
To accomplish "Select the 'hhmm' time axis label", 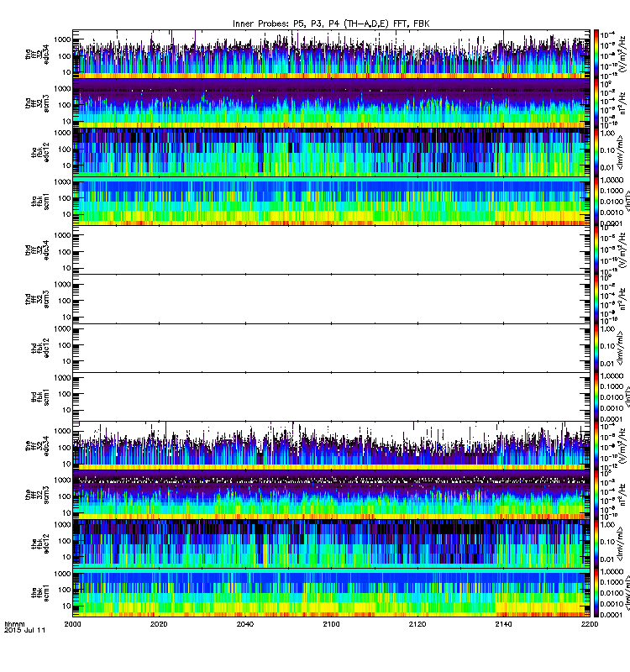I will [x=14, y=624].
